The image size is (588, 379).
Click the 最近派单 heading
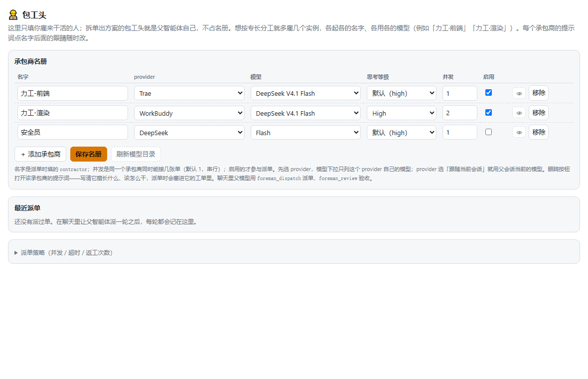(27, 208)
